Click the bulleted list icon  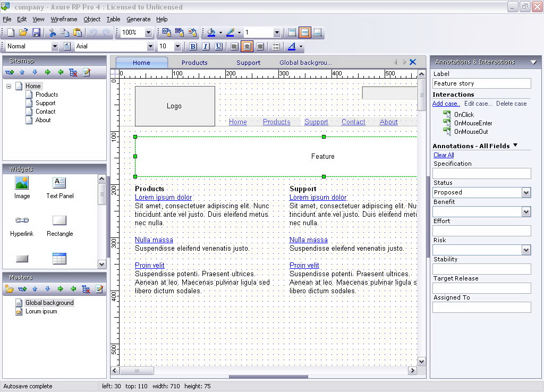[x=276, y=47]
